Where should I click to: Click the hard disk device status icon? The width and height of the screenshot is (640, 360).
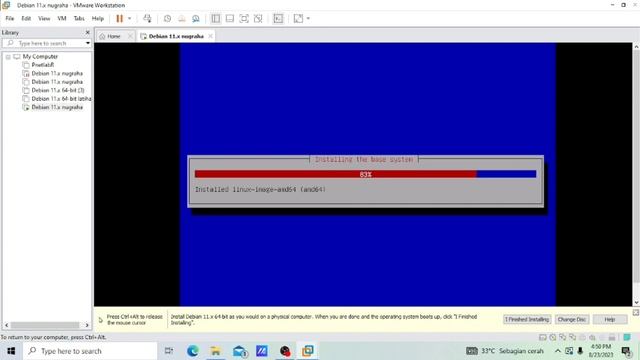(542, 337)
